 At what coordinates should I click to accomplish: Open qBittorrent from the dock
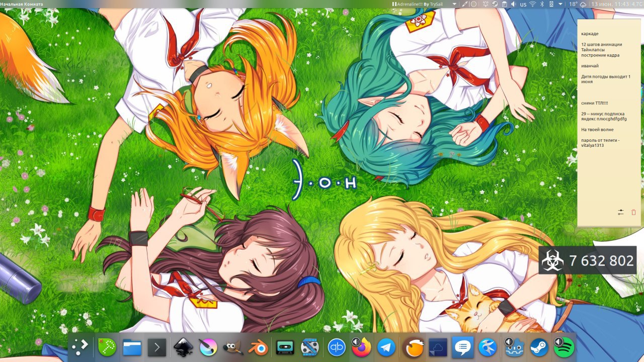pyautogui.click(x=337, y=347)
